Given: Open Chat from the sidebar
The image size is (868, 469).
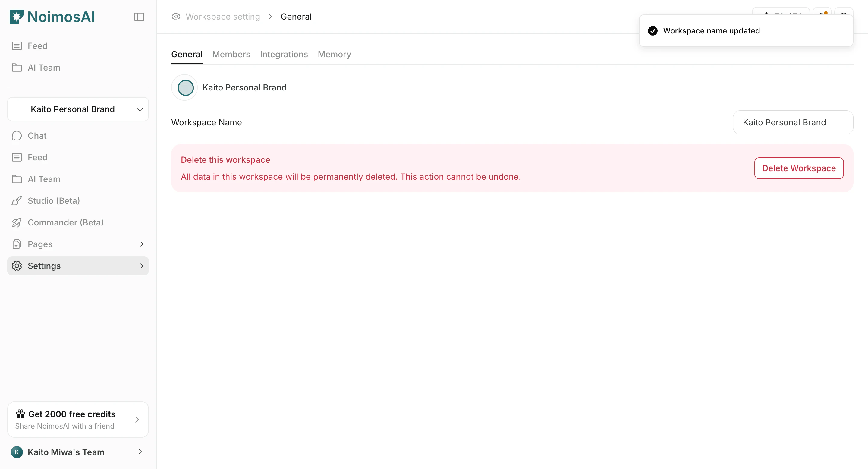Looking at the screenshot, I should pos(37,135).
